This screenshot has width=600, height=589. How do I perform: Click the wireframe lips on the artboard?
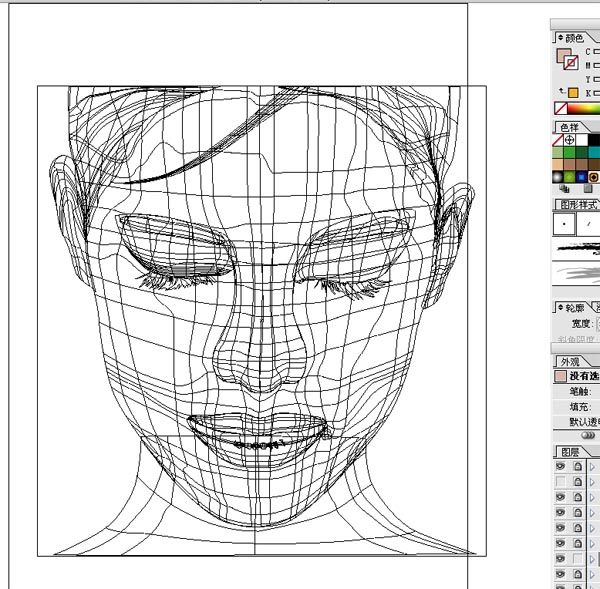[x=258, y=438]
